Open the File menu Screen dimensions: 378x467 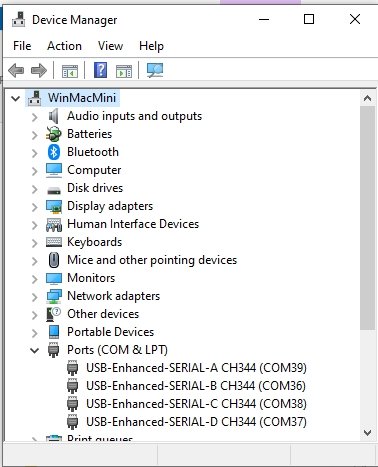pos(22,46)
